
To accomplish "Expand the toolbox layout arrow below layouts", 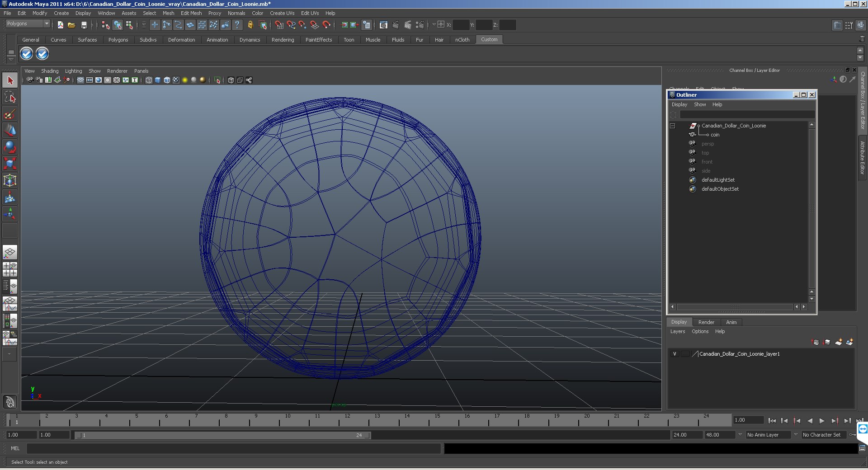I will click(9, 354).
